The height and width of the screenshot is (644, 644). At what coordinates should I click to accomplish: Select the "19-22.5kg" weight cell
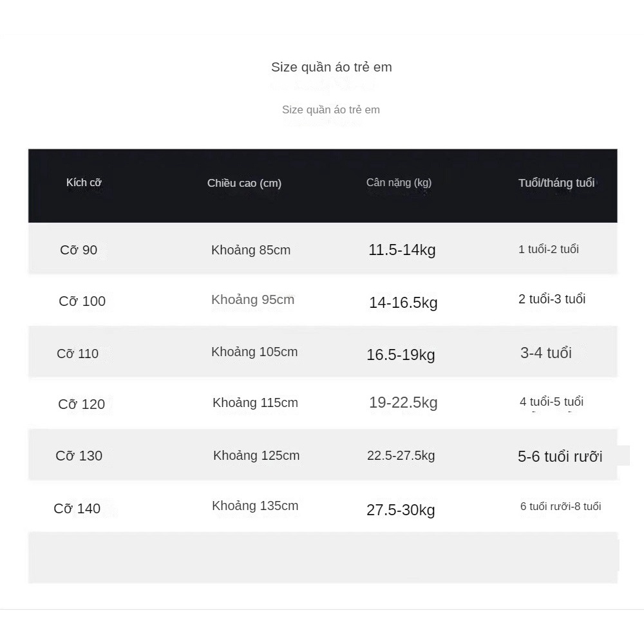(403, 402)
